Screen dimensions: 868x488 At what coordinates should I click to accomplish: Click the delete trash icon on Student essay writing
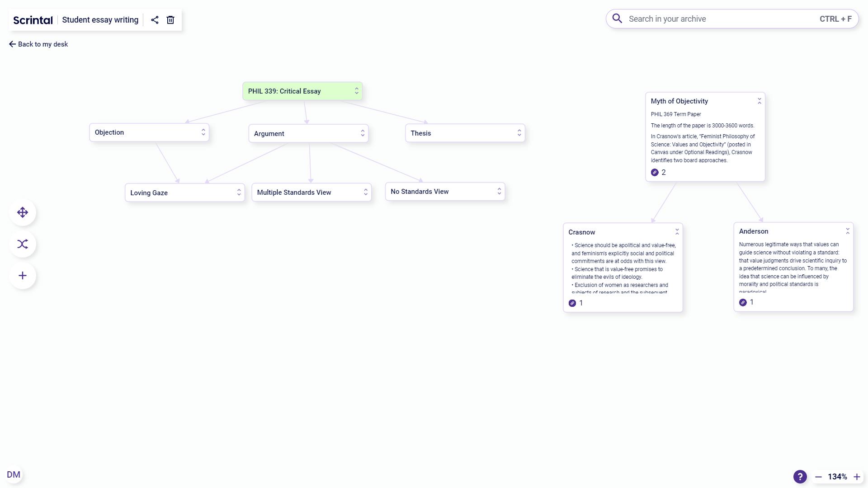[170, 20]
